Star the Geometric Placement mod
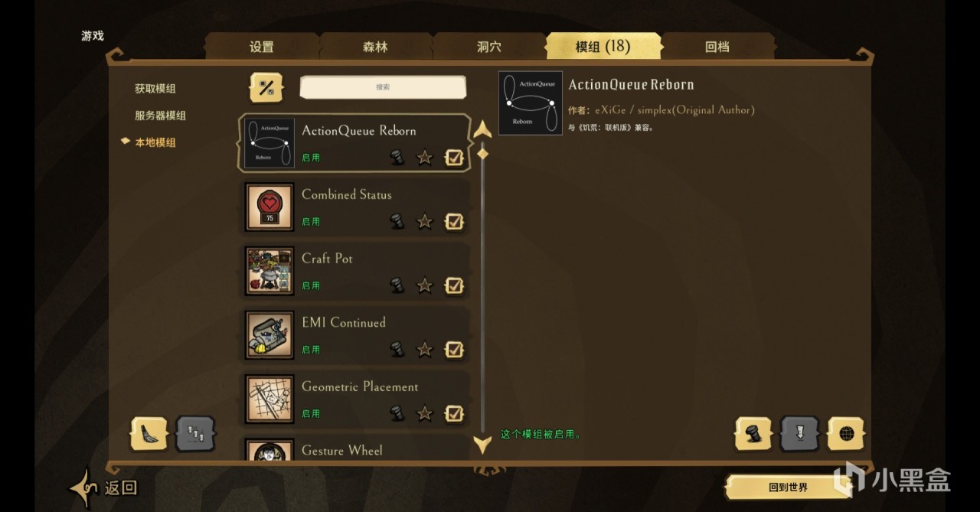980x512 pixels. (x=424, y=413)
